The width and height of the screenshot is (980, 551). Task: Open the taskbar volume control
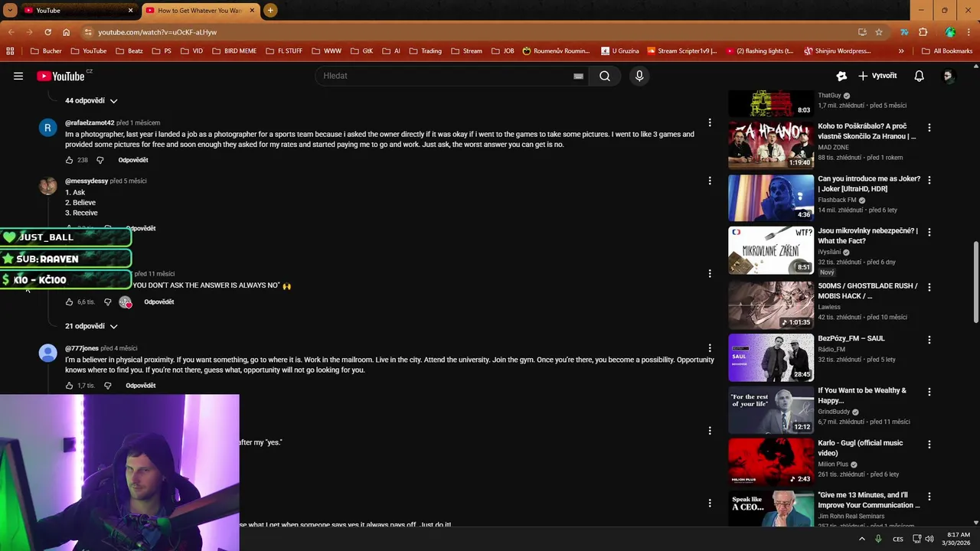click(929, 539)
